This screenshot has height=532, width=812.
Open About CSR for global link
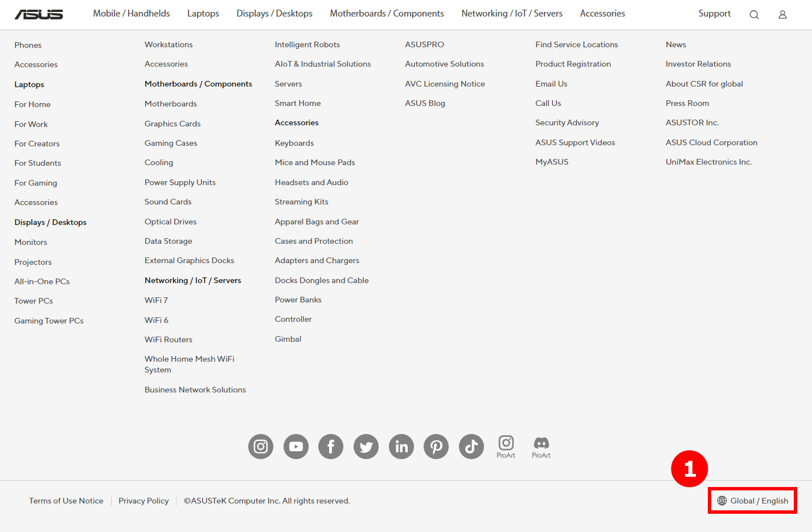(x=704, y=84)
